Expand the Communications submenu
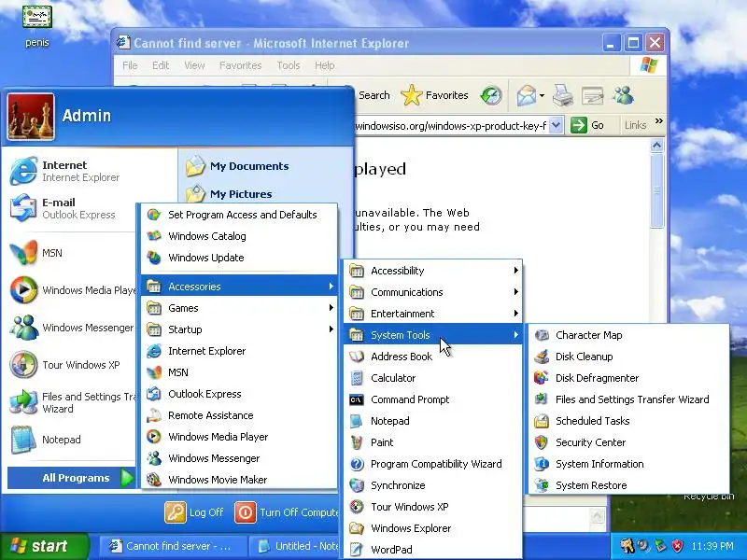Image resolution: width=747 pixels, height=560 pixels. coord(432,292)
